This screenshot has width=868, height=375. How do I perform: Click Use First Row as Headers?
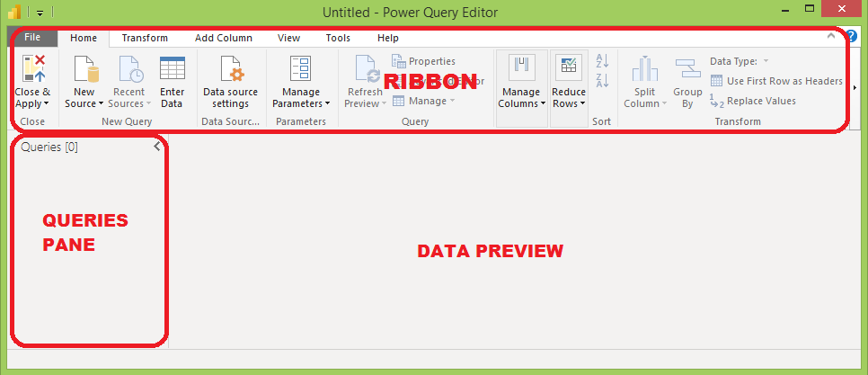[776, 81]
